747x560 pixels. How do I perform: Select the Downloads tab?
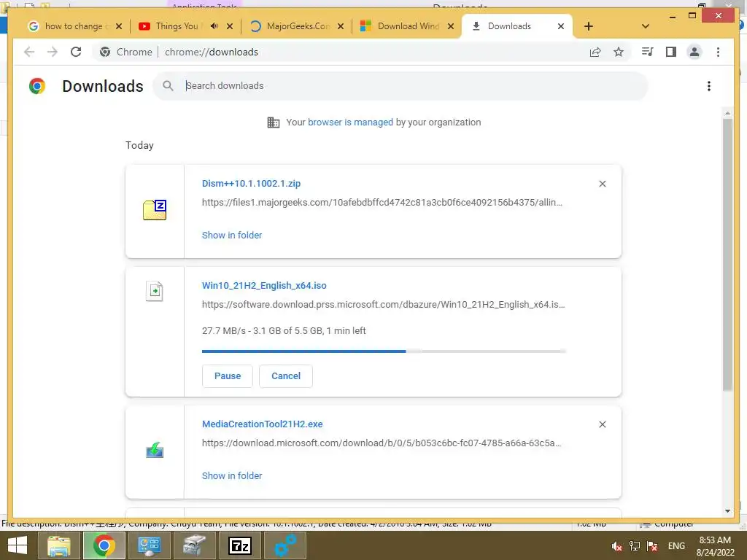(508, 26)
